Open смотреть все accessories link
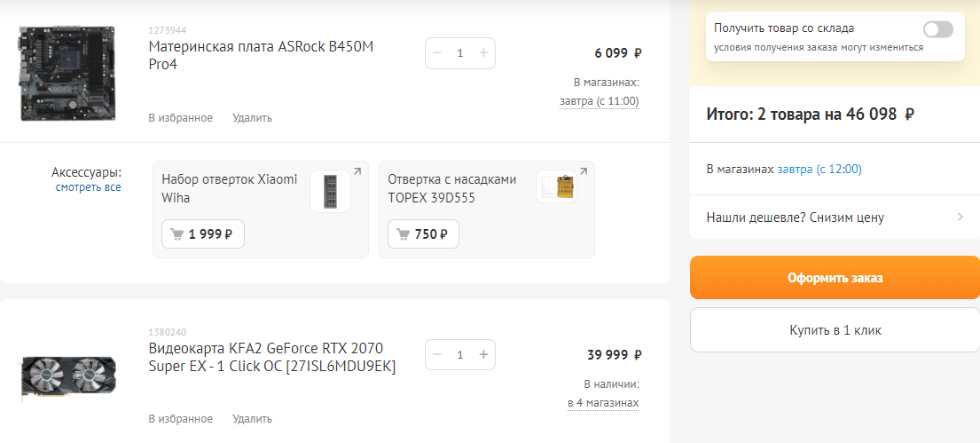 coord(88,187)
